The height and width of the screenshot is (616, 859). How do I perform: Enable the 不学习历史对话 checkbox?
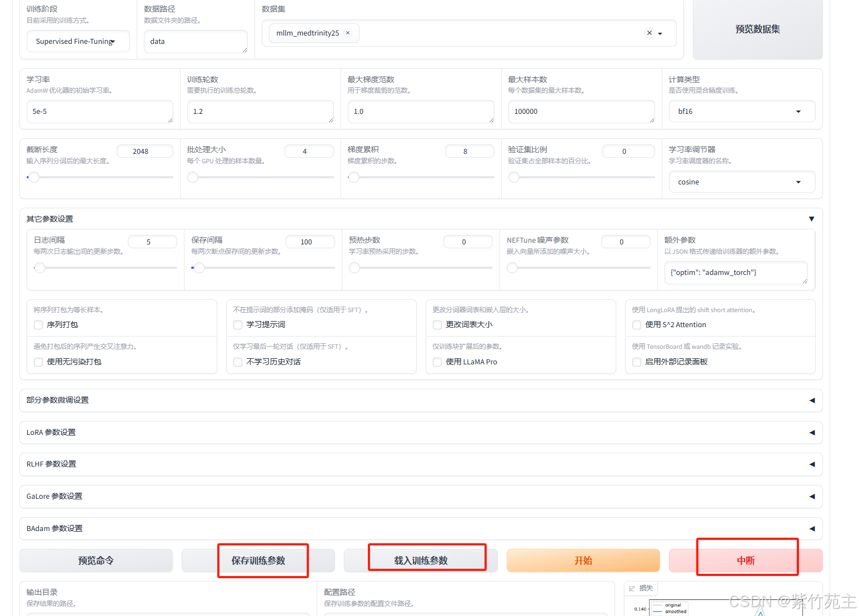coord(238,362)
